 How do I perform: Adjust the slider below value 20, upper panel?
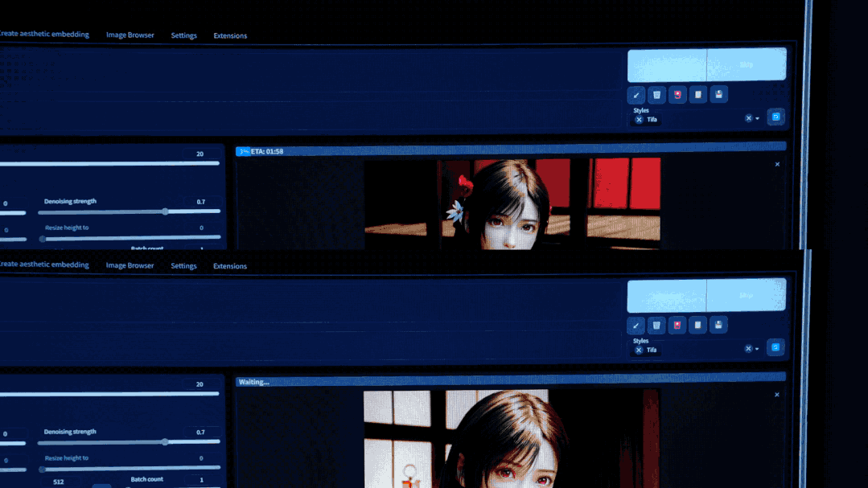pos(109,164)
